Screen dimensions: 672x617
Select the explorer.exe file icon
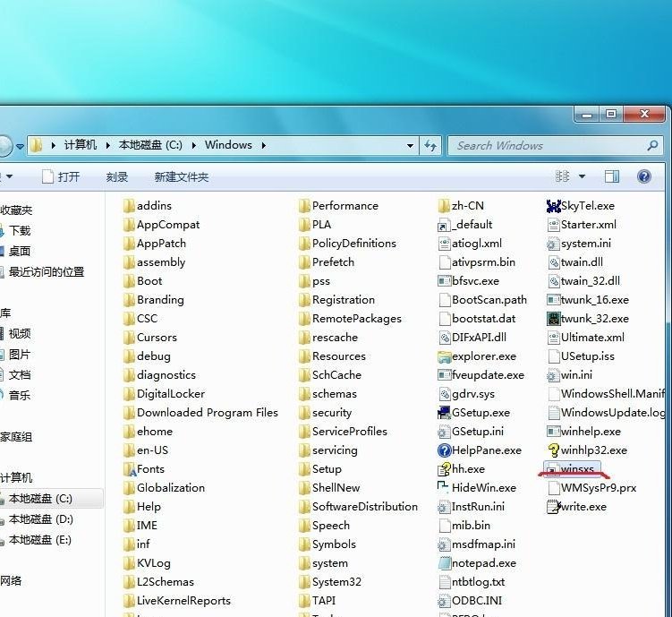pos(445,356)
